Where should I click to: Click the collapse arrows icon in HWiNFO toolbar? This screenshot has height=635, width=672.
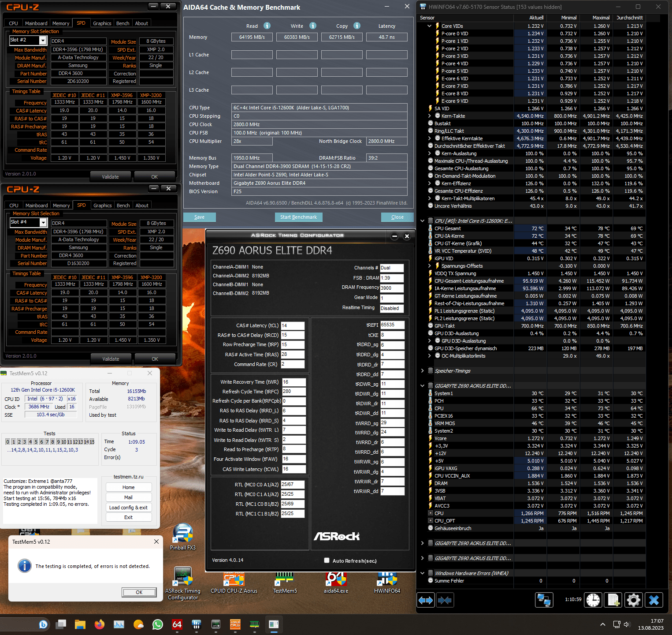(x=445, y=600)
